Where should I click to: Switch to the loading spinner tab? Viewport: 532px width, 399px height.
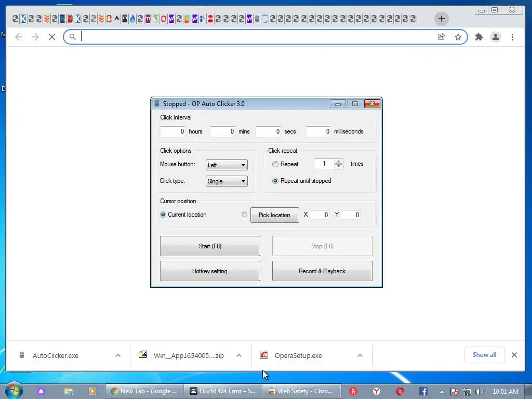click(265, 19)
